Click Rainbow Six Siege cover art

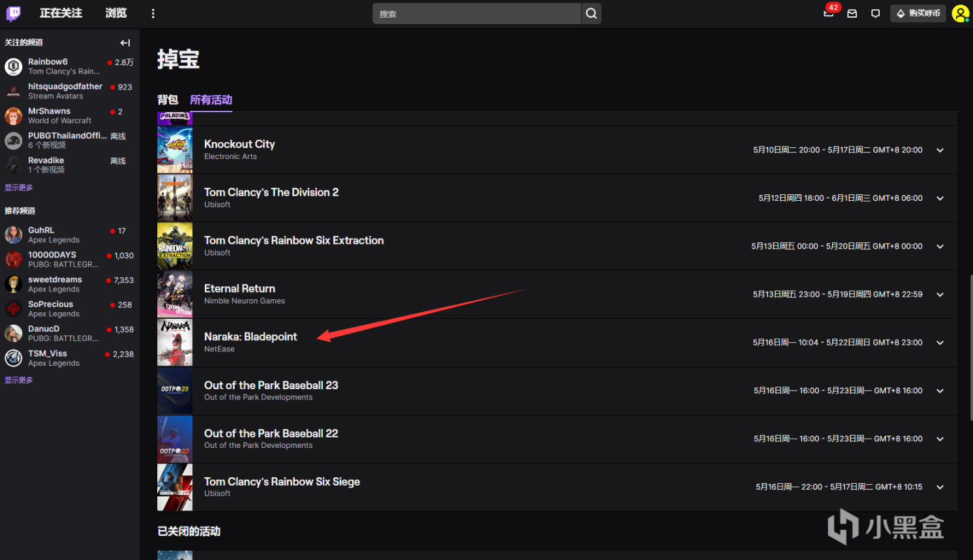[x=175, y=488]
